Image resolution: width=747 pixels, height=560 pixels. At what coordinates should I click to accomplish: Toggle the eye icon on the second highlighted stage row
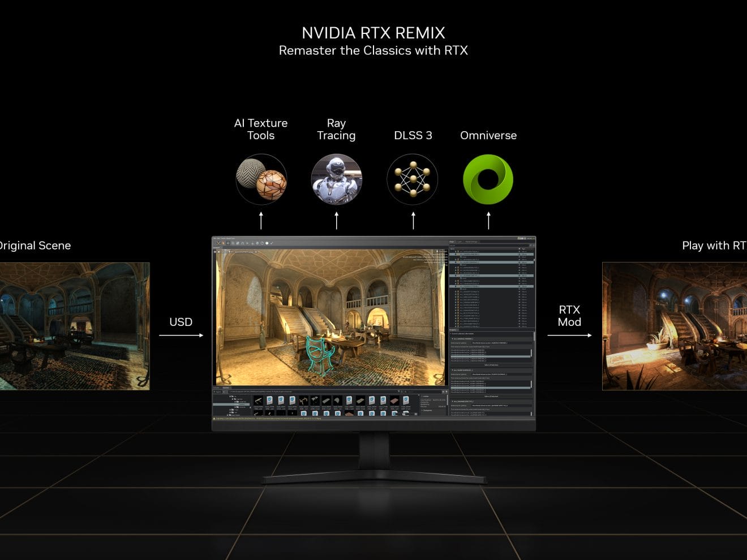[x=520, y=262]
